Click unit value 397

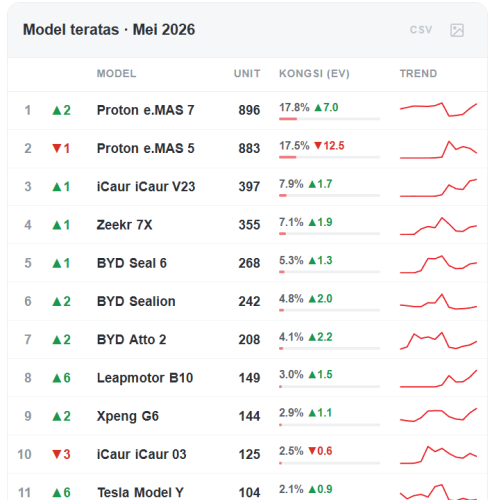click(249, 187)
